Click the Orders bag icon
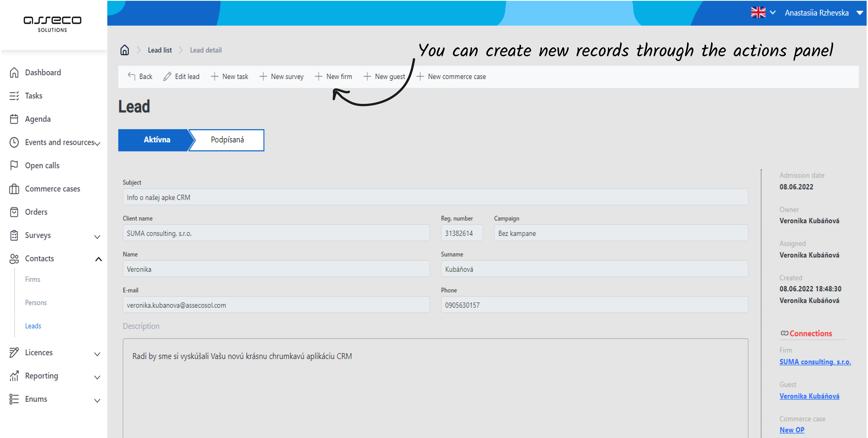868x438 pixels. [x=14, y=212]
